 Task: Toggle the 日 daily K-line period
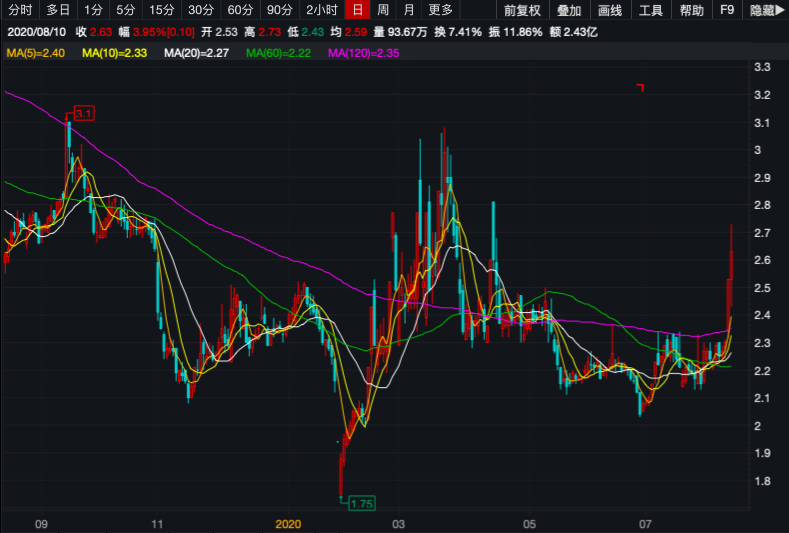coord(356,10)
